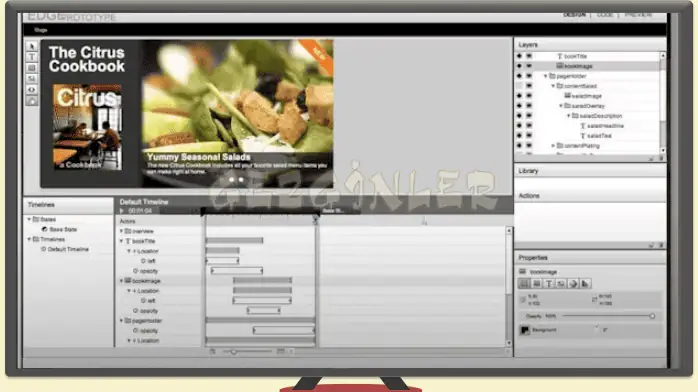Click the zoom-out icon under the timeline
The image size is (698, 392).
(213, 352)
